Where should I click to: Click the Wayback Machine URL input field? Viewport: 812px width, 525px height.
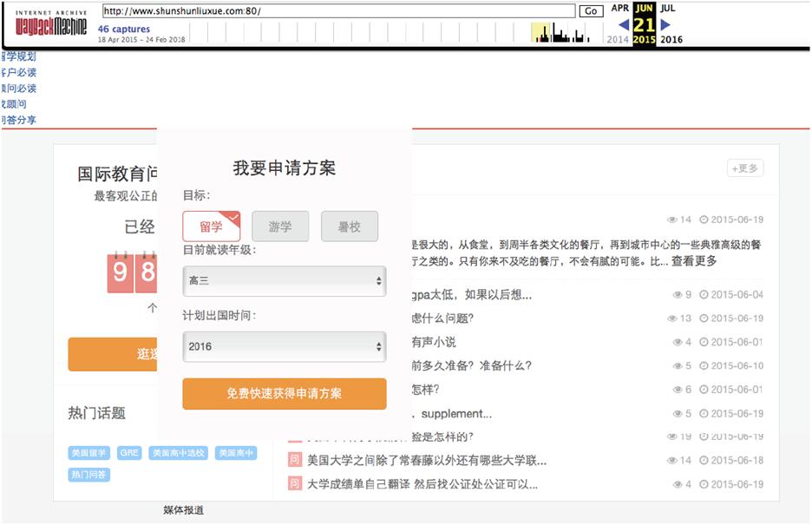click(338, 11)
